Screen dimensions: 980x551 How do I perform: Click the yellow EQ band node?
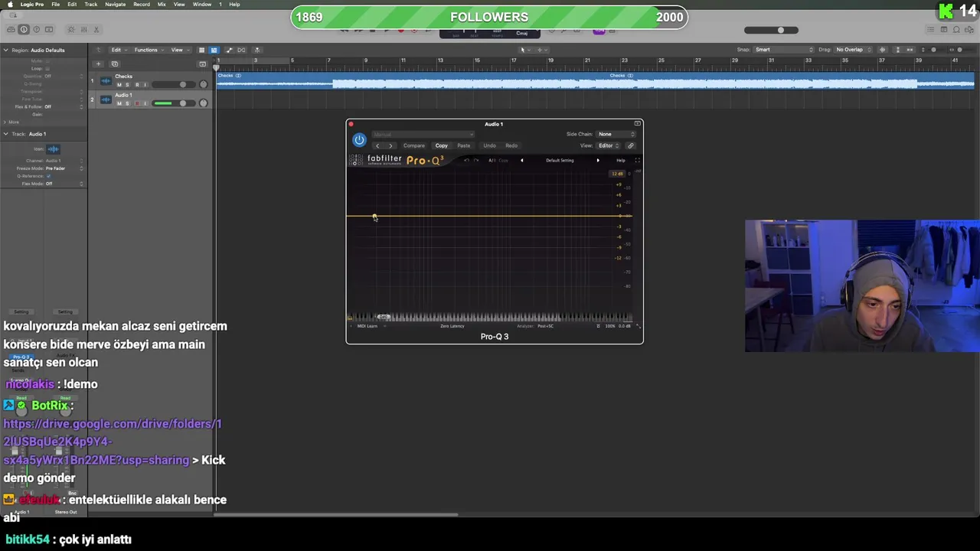coord(374,216)
